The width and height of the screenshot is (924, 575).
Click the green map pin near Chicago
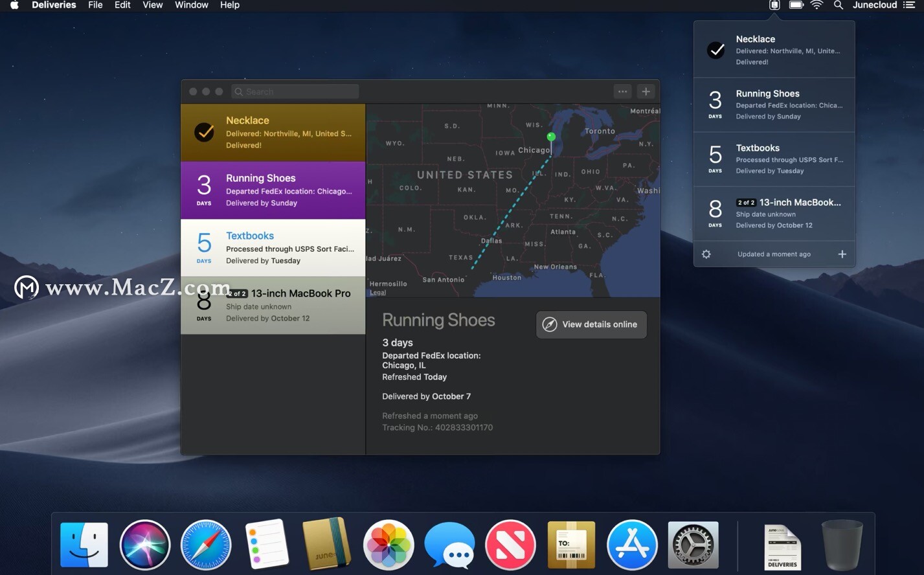click(x=551, y=137)
